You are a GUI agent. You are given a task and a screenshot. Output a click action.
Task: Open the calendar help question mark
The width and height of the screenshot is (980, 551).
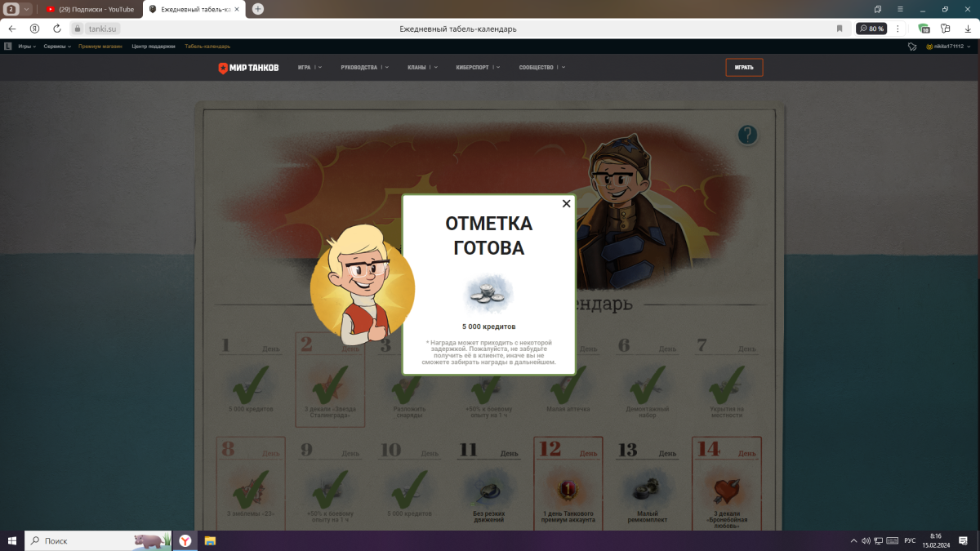(x=747, y=135)
